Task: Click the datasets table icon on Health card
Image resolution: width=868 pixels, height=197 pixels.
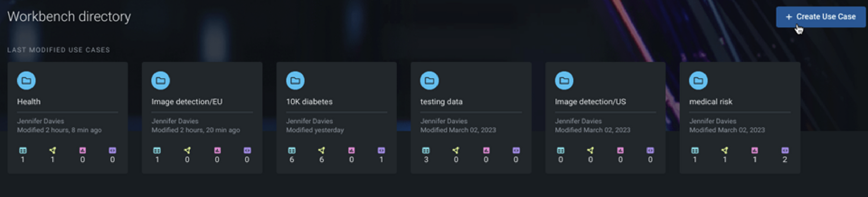Action: pos(23,150)
